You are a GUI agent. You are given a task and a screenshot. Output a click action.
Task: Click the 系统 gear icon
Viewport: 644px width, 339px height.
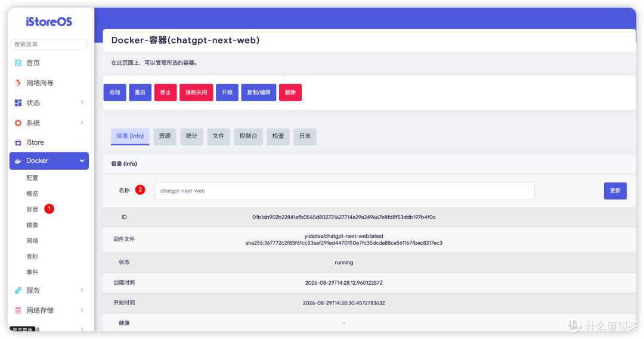coord(18,123)
